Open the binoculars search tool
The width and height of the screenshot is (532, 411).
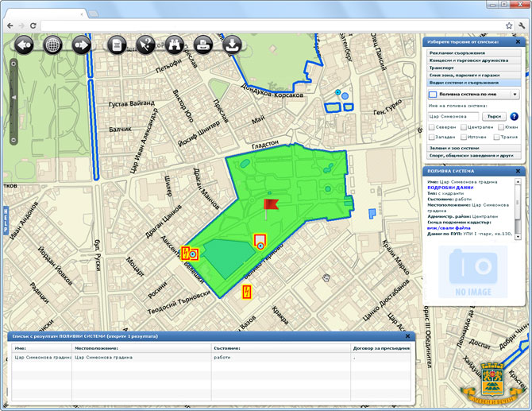[175, 45]
